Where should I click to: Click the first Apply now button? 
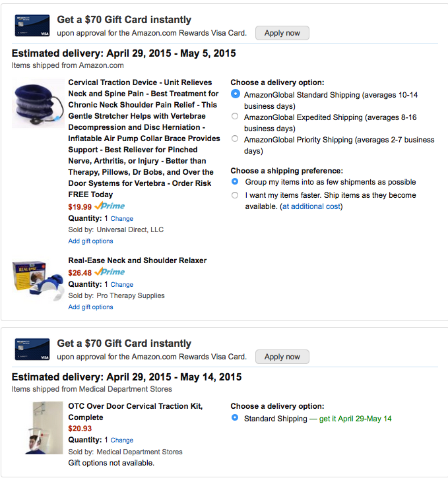click(x=282, y=33)
